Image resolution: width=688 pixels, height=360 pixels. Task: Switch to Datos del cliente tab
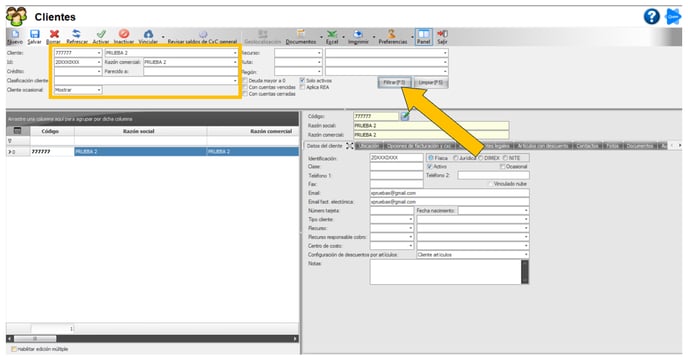[x=325, y=146]
